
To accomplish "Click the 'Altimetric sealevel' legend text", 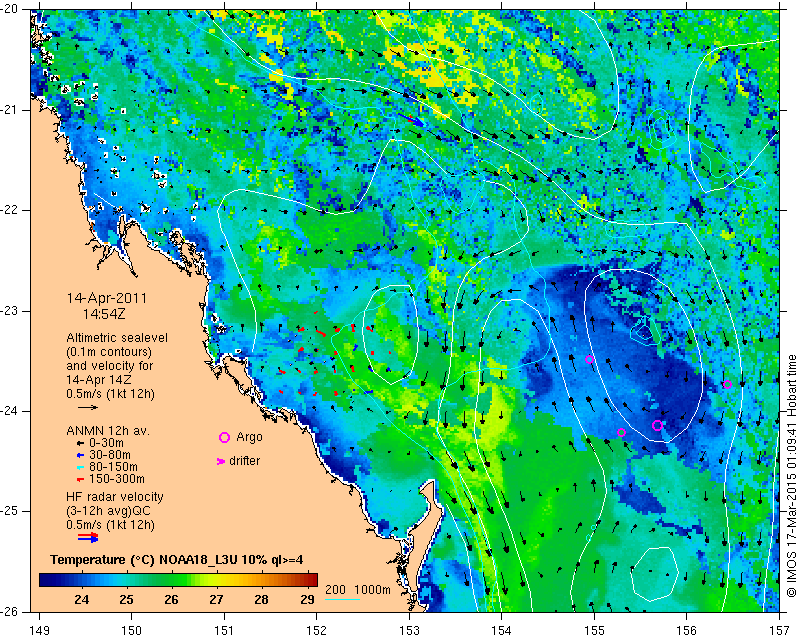I will pos(117,338).
